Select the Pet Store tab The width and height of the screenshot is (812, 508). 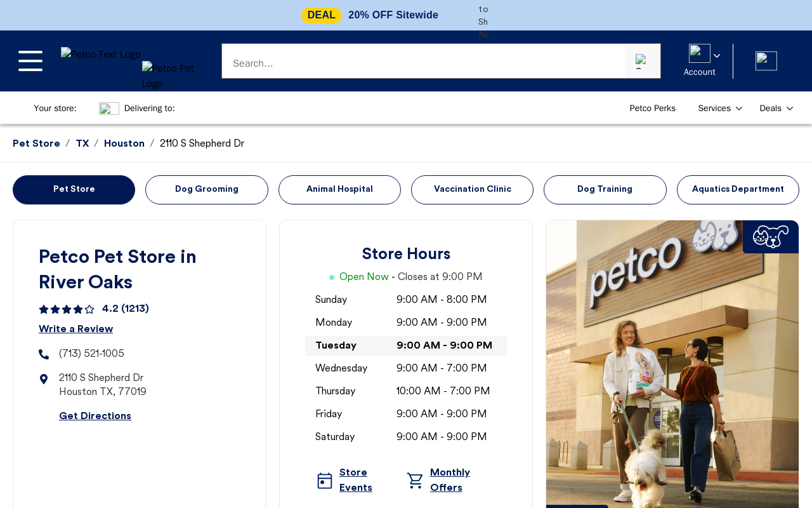[x=74, y=190]
